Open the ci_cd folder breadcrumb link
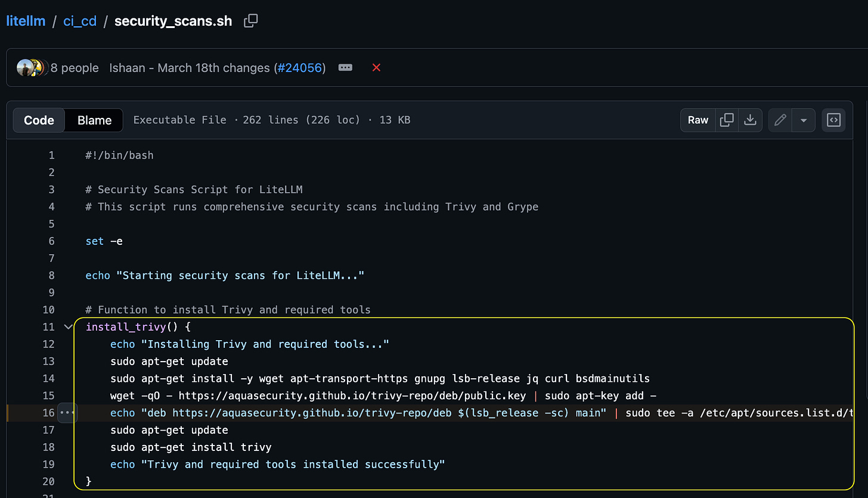 tap(80, 21)
